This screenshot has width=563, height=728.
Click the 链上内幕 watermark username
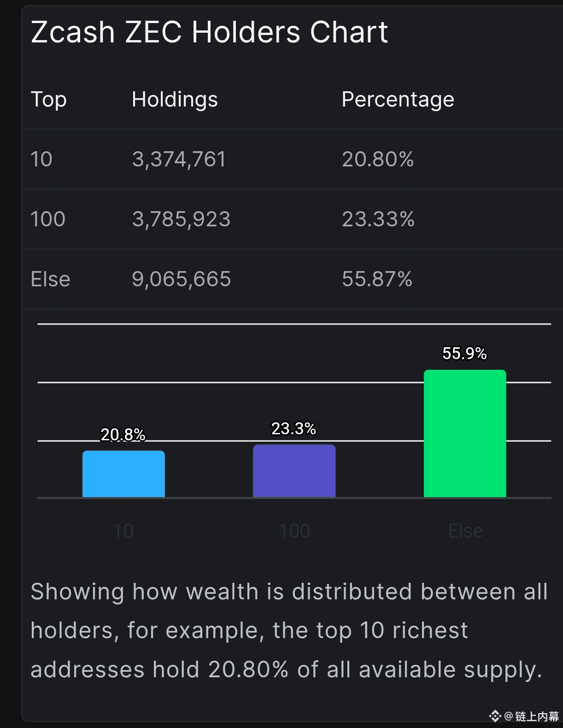point(537,716)
